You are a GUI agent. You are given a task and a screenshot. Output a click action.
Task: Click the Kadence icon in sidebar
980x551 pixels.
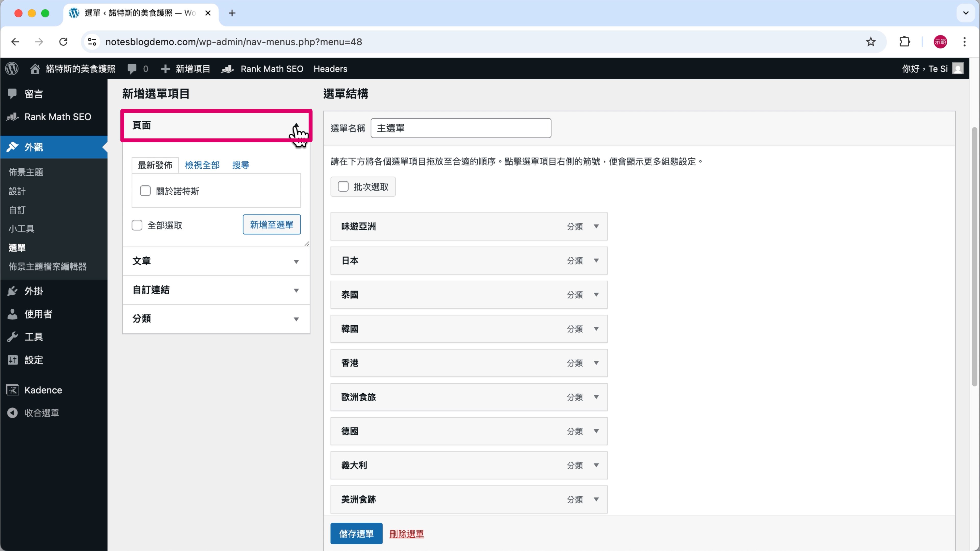coord(13,390)
